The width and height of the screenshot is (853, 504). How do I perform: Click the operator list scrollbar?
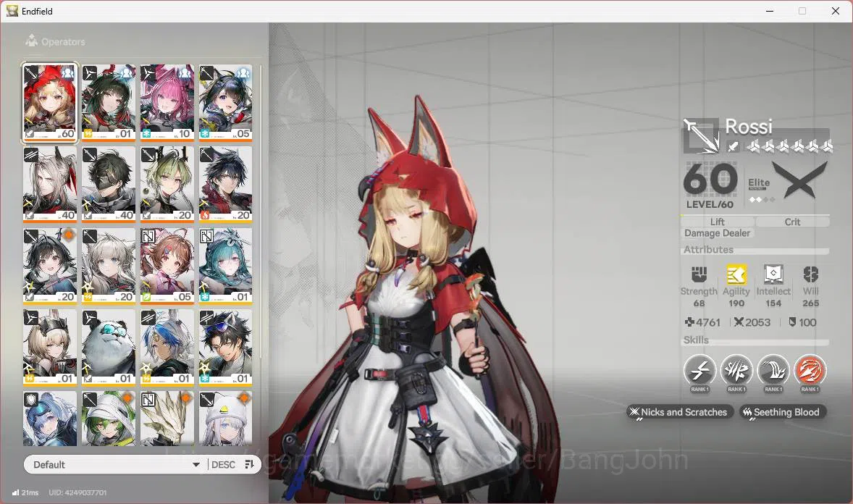coord(261,212)
